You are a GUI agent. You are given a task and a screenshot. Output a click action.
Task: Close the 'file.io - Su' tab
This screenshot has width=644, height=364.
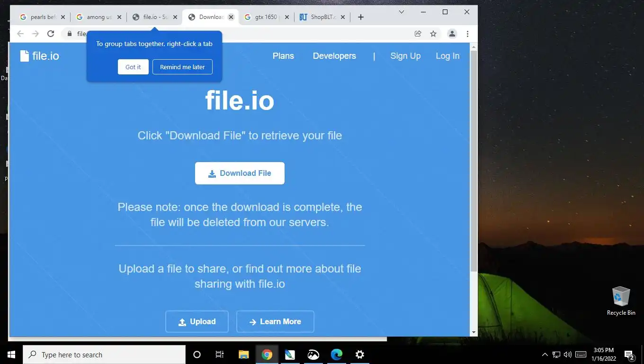[175, 17]
